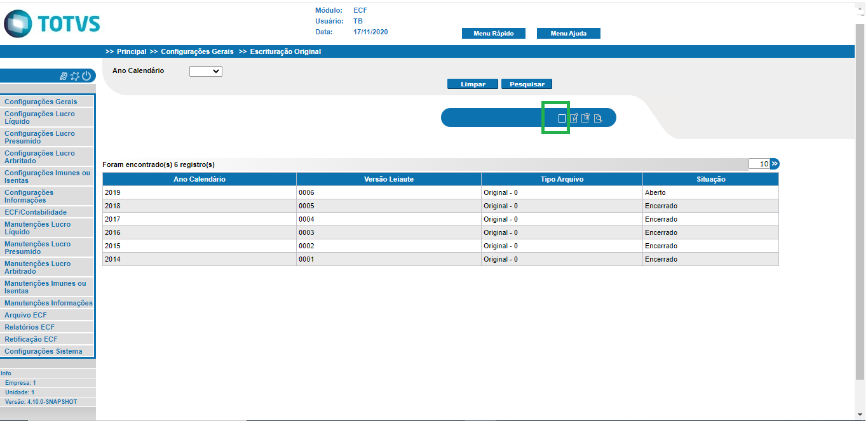
Task: Click Escrituração Original in the breadcrumb
Action: coord(285,51)
